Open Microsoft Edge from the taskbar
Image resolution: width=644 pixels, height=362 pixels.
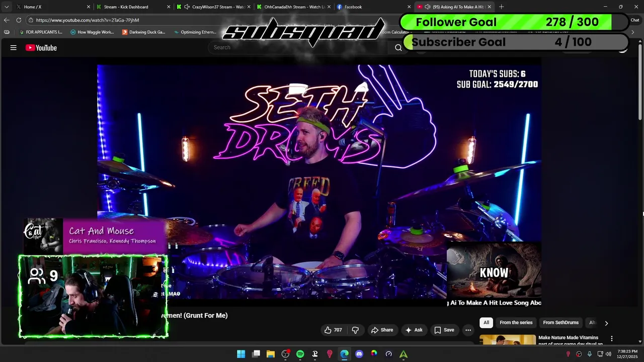[x=344, y=354]
